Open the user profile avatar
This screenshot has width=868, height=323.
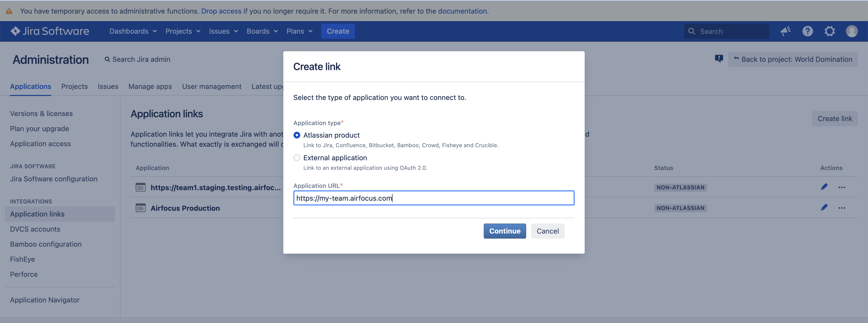click(851, 31)
